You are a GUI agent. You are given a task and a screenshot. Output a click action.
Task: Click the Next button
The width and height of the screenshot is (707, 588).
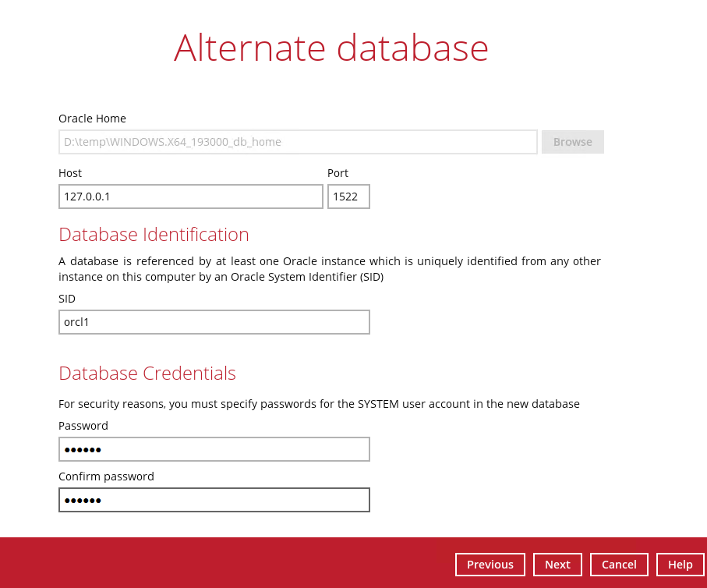[557, 565]
